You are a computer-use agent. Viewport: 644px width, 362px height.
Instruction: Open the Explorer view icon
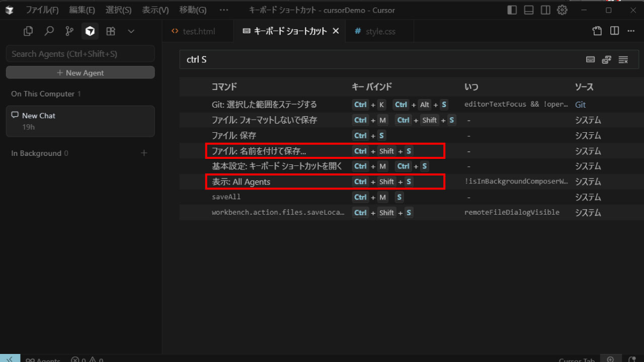click(28, 31)
